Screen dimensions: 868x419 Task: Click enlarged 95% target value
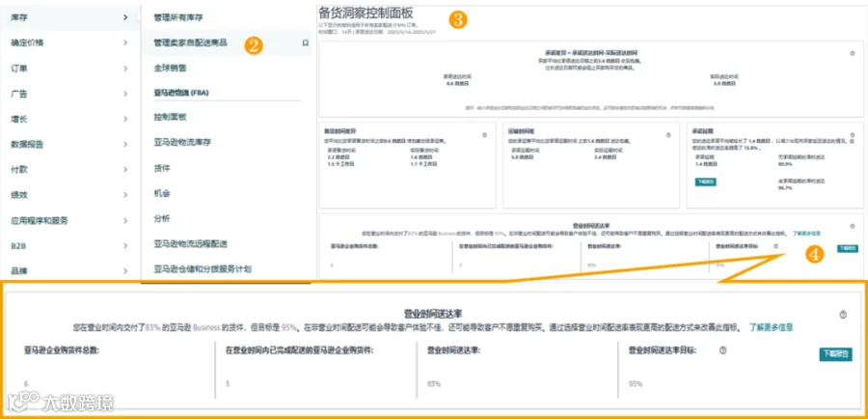tap(636, 383)
